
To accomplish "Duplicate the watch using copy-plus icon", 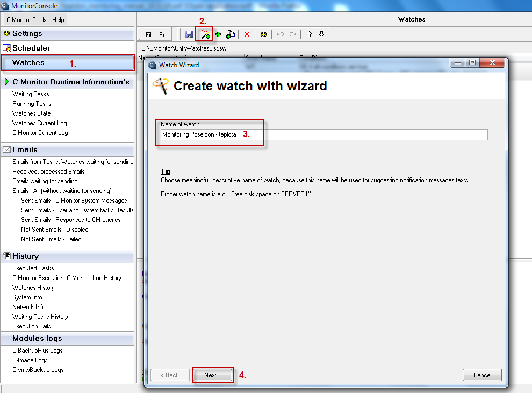I will pyautogui.click(x=231, y=34).
